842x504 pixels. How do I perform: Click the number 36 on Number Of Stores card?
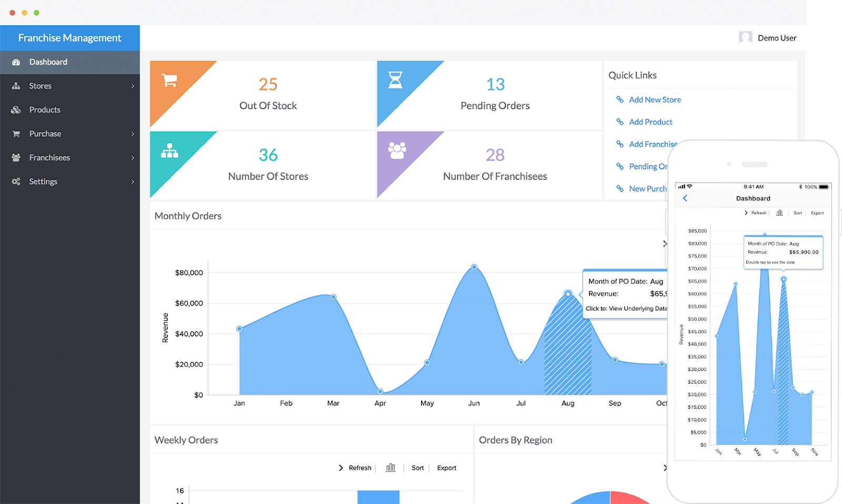point(268,155)
